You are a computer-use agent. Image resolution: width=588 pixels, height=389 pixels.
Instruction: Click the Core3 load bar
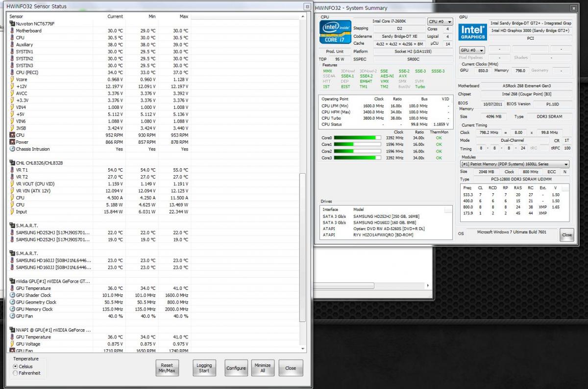coord(358,158)
